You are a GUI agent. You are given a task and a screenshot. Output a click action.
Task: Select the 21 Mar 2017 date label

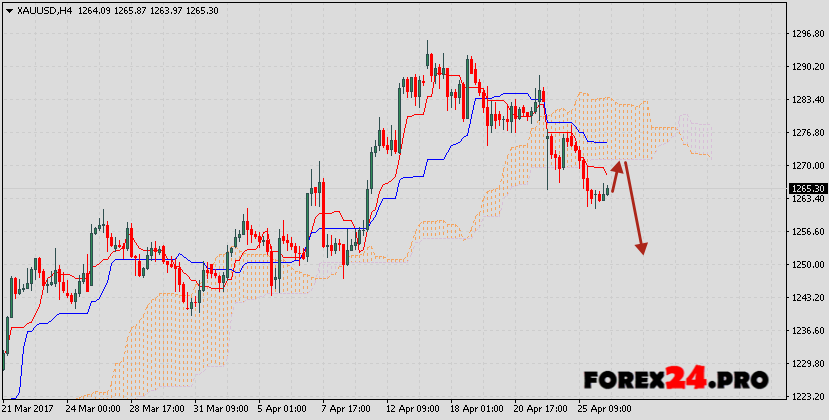pos(29,409)
